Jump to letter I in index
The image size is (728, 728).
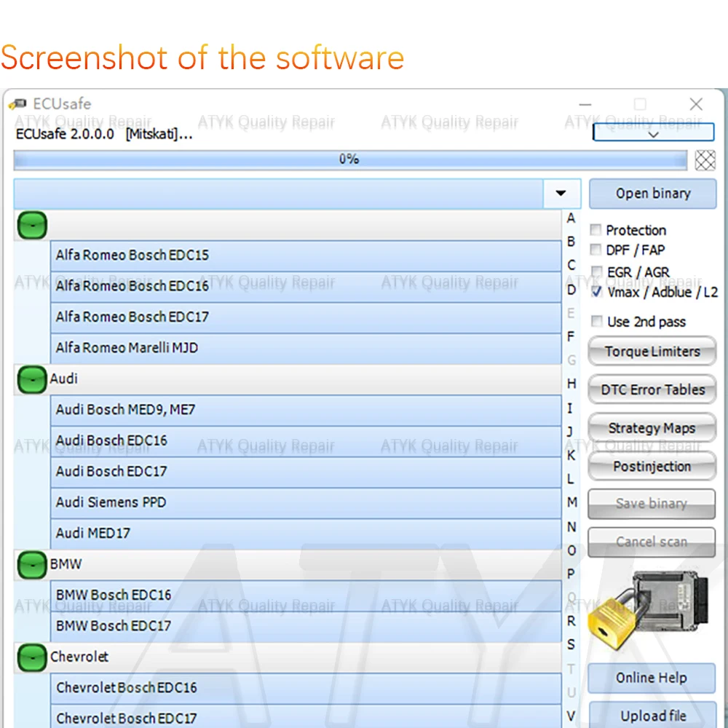click(570, 408)
